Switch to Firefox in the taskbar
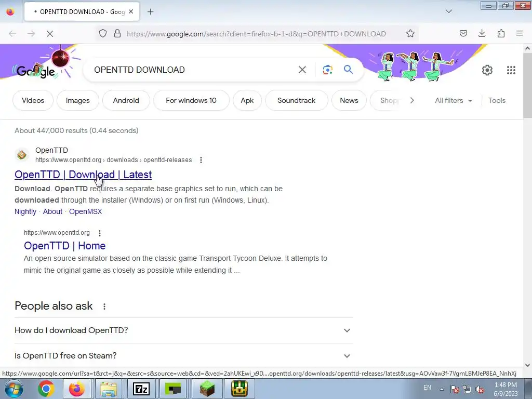This screenshot has height=399, width=532. tap(77, 389)
